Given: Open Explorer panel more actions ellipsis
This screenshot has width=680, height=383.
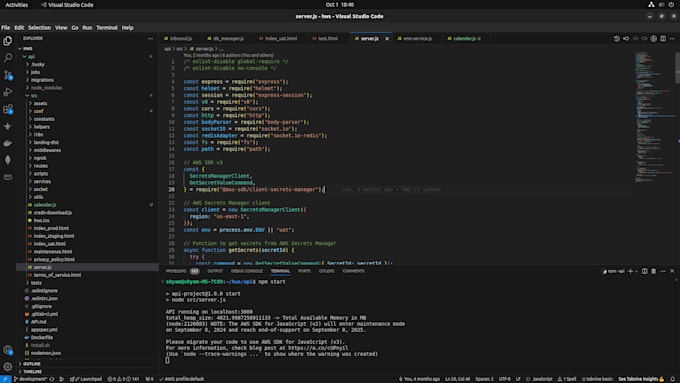Looking at the screenshot, I should click(150, 39).
